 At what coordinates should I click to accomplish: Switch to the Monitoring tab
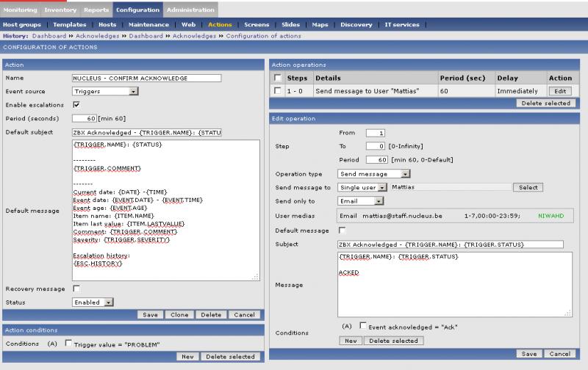[19, 10]
